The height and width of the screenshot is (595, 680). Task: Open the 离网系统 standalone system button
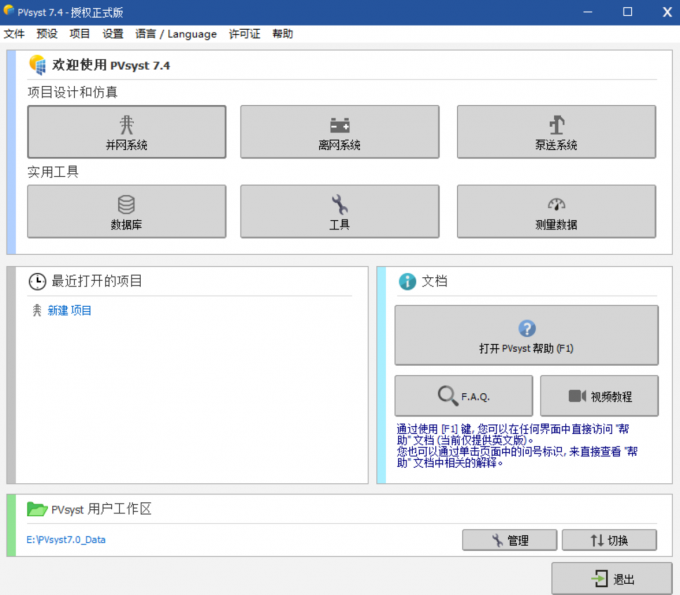coord(340,132)
